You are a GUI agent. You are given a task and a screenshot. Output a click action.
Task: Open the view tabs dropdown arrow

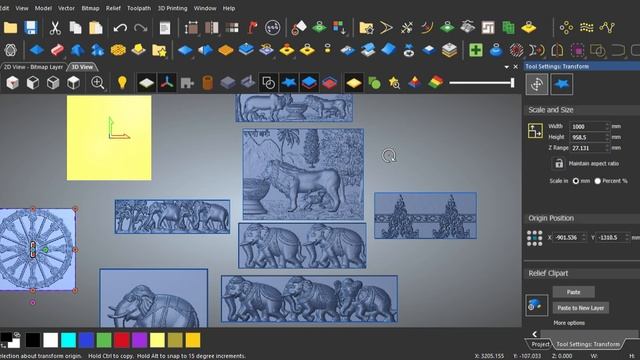click(507, 67)
